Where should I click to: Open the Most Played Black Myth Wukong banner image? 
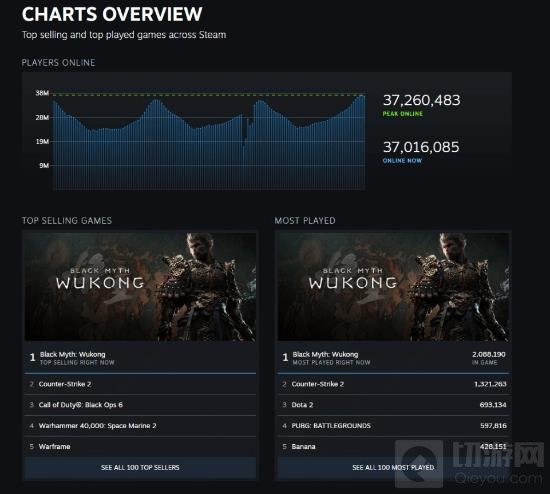tap(393, 286)
